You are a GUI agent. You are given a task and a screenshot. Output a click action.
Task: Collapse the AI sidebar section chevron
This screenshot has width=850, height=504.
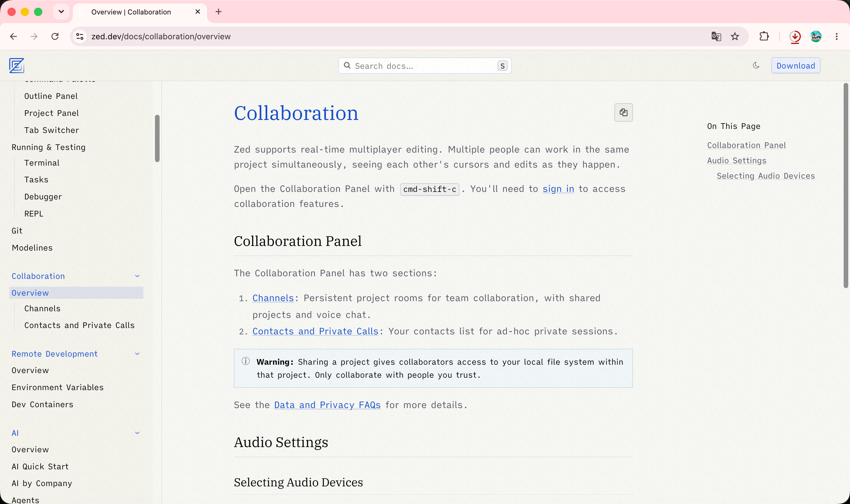137,433
